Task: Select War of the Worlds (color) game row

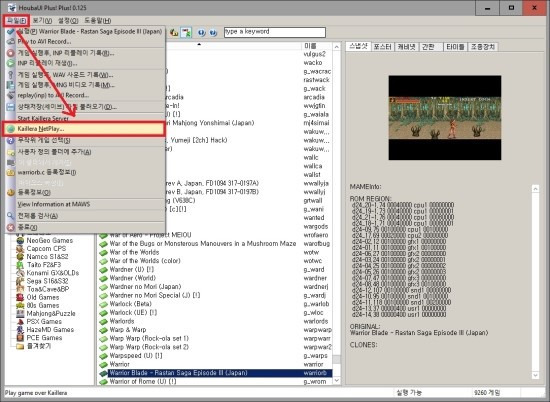Action: click(215, 261)
